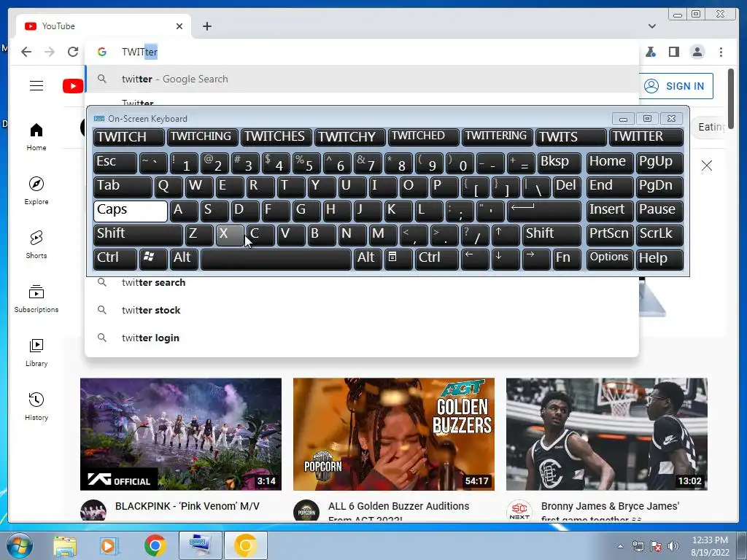The height and width of the screenshot is (560, 747).
Task: Open Explore in YouTube sidebar
Action: click(36, 191)
